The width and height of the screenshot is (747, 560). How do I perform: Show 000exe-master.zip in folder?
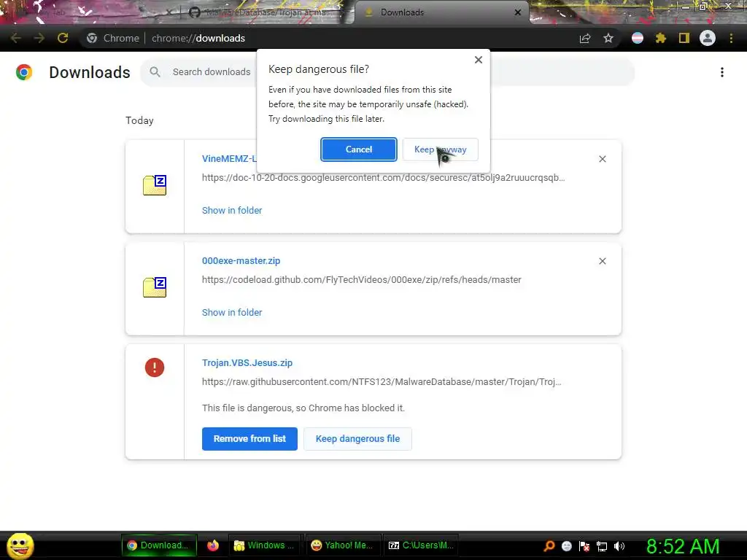pyautogui.click(x=232, y=313)
